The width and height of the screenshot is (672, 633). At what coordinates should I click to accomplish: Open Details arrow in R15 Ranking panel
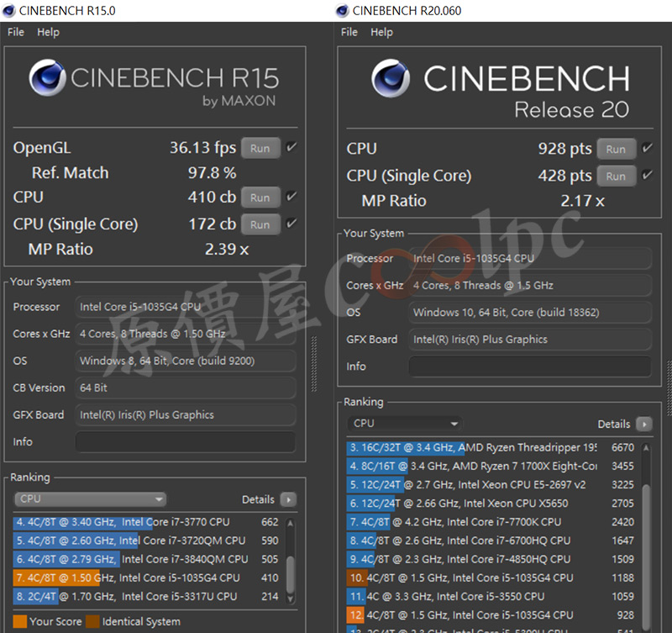(x=288, y=499)
